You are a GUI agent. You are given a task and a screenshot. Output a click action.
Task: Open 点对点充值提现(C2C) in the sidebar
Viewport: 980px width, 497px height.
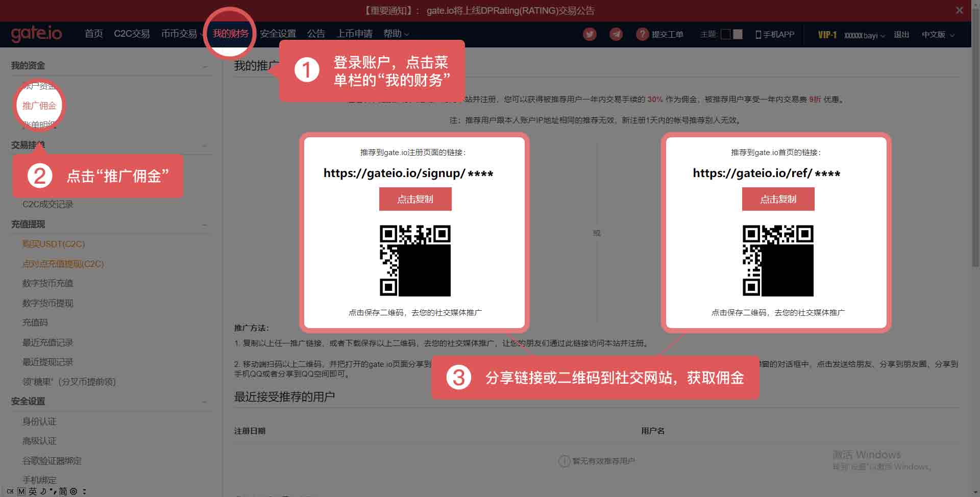[63, 264]
